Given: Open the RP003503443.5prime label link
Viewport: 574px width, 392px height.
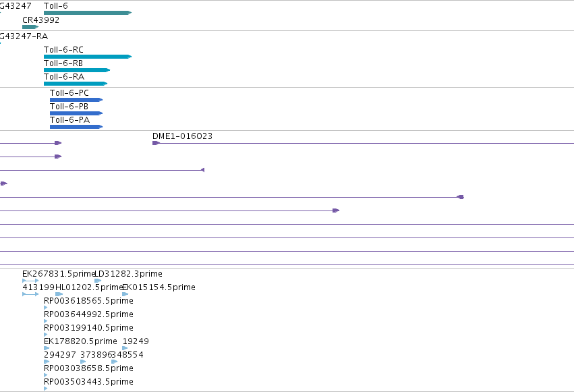Looking at the screenshot, I should 88,382.
